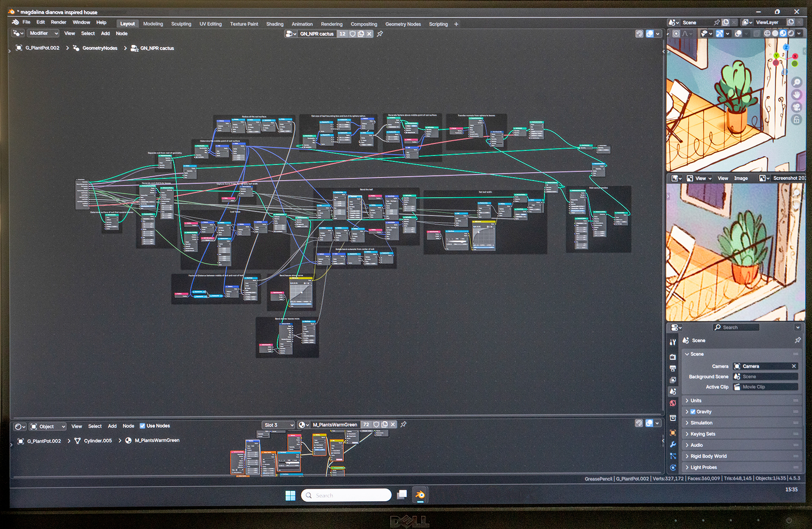Open the Collection properties tab

click(673, 418)
